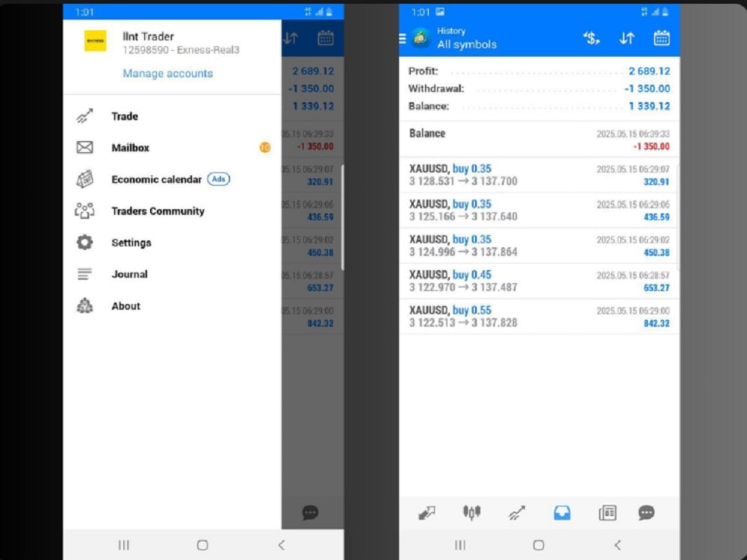The height and width of the screenshot is (560, 747).
Task: Open Traders Community menu entry
Action: pos(172,211)
